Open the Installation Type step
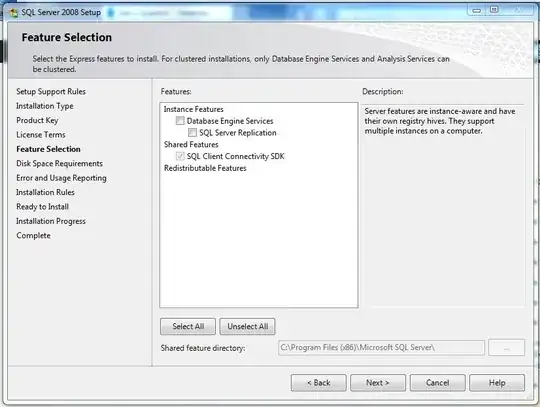540x407 pixels. pyautogui.click(x=45, y=106)
